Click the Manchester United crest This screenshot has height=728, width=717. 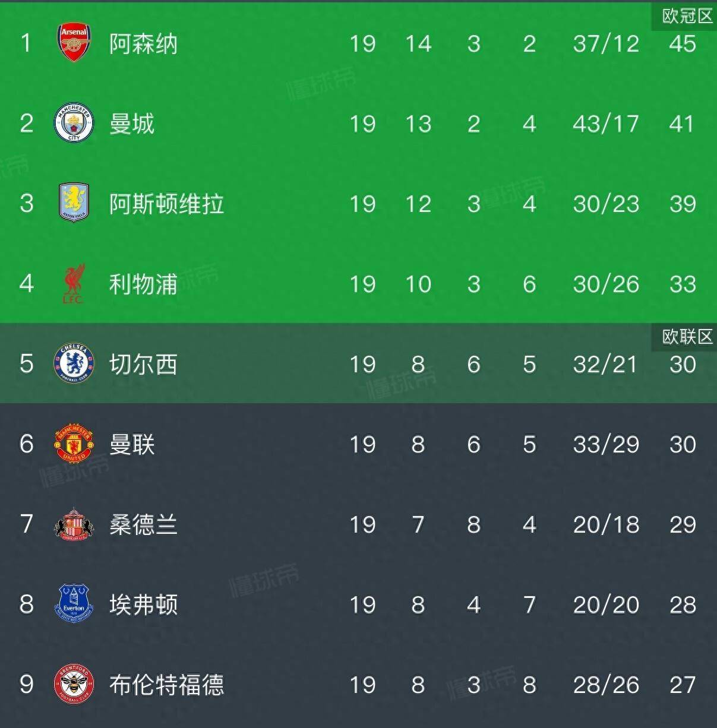click(x=74, y=444)
